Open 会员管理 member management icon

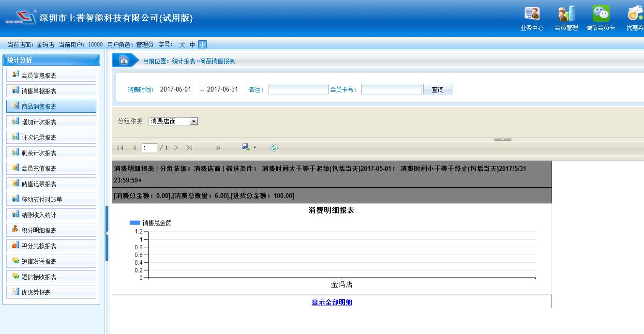pyautogui.click(x=566, y=14)
